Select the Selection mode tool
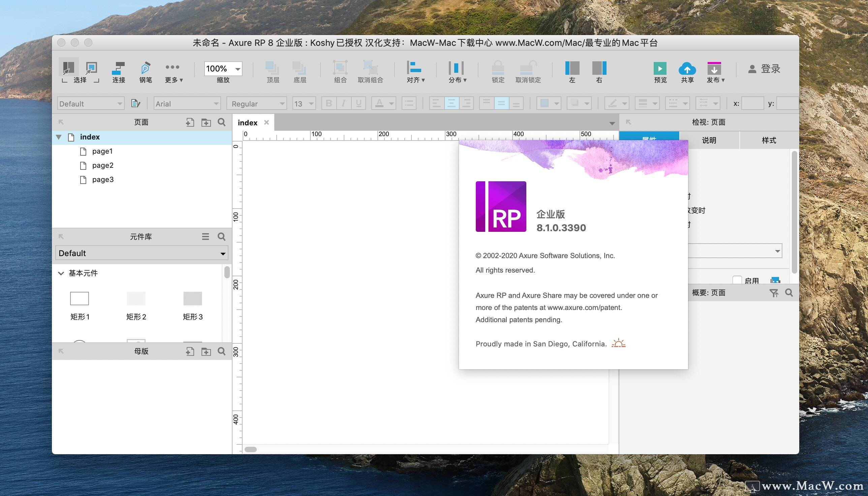 pos(68,68)
